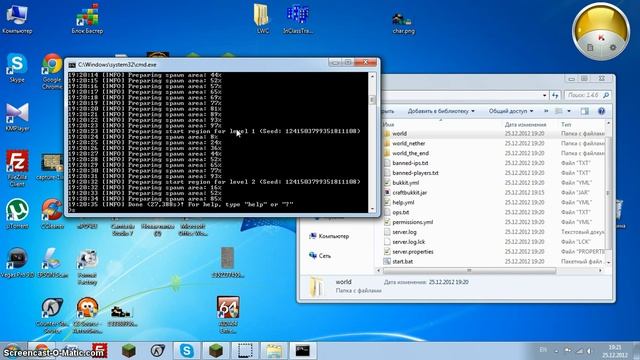The image size is (640, 360).
Task: Open the cmd.exe title bar system icon
Action: pyautogui.click(x=72, y=64)
